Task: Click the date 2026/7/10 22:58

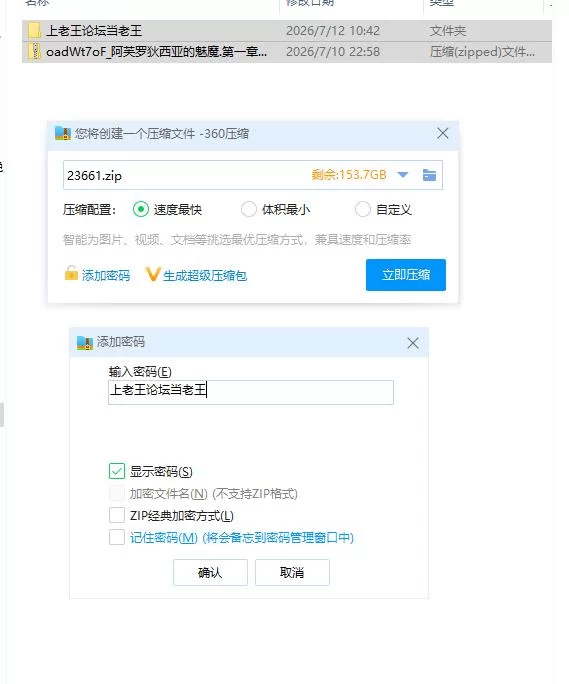Action: pyautogui.click(x=332, y=51)
